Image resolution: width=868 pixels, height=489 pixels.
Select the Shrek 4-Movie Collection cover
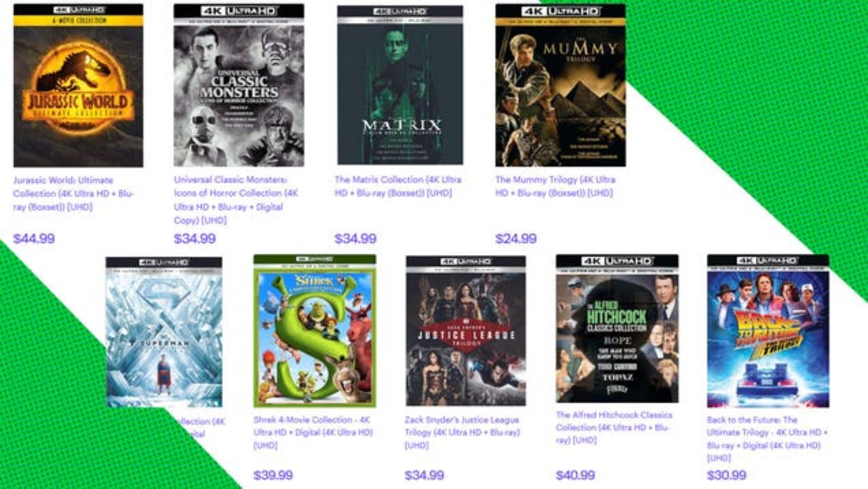click(x=315, y=331)
